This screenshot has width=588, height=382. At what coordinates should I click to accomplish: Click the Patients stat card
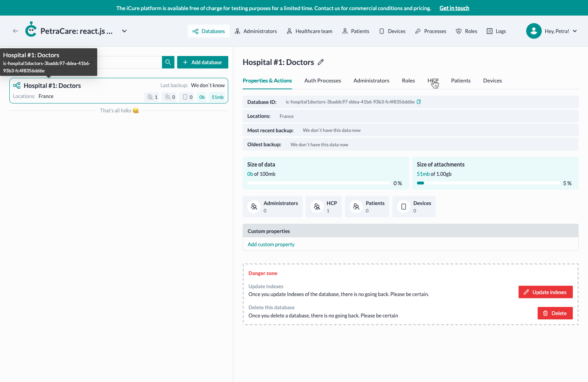point(367,207)
